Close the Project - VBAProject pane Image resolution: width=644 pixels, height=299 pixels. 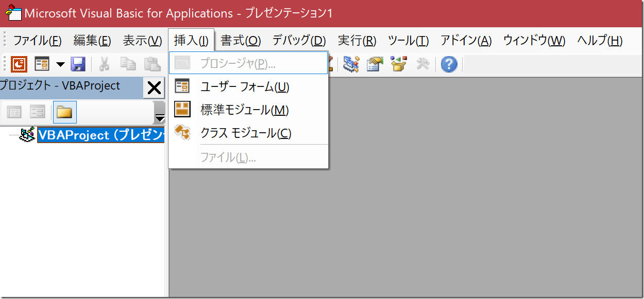154,88
